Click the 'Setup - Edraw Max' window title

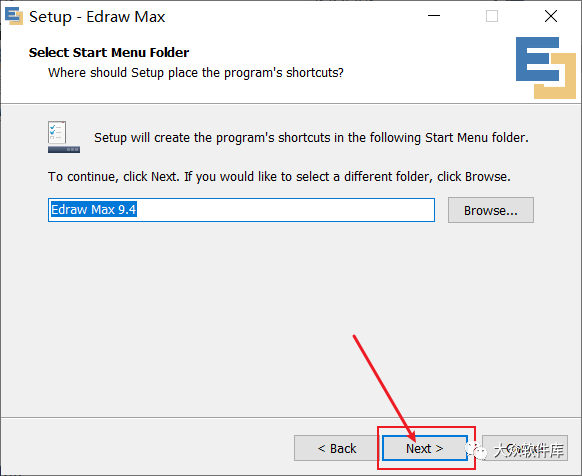pos(97,17)
